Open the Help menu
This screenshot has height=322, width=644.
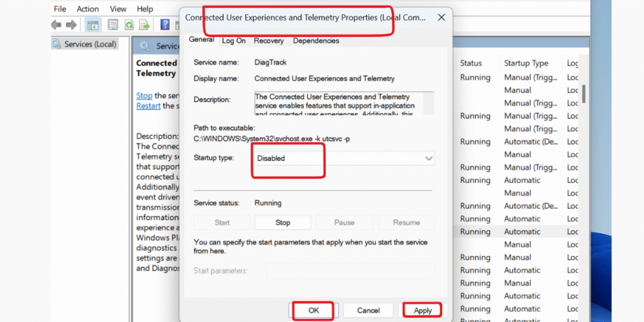(x=145, y=9)
